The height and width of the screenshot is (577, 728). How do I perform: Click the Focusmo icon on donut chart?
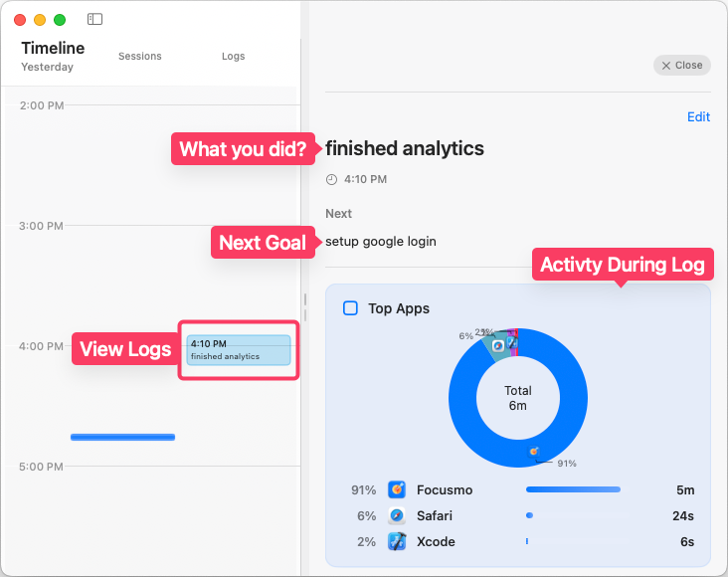(534, 453)
